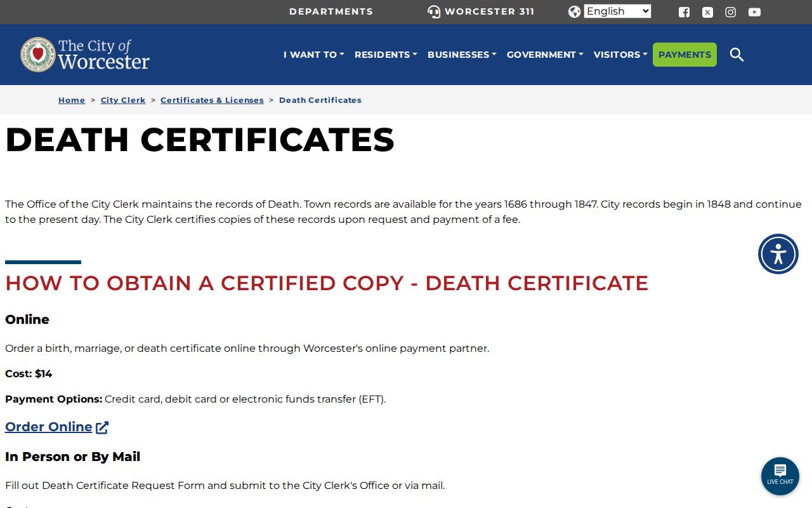Screen dimensions: 812x508
Task: Click the external link icon beside Order Online
Action: tap(102, 427)
